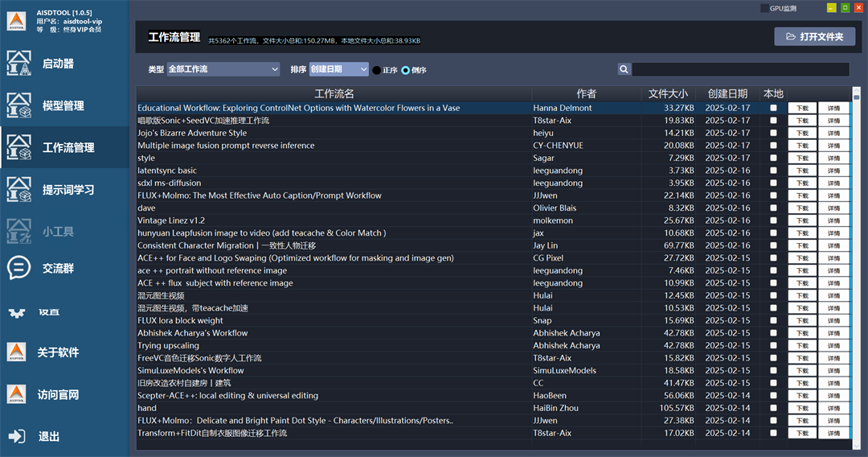Click the 访问官网 logo icon

pos(16,394)
